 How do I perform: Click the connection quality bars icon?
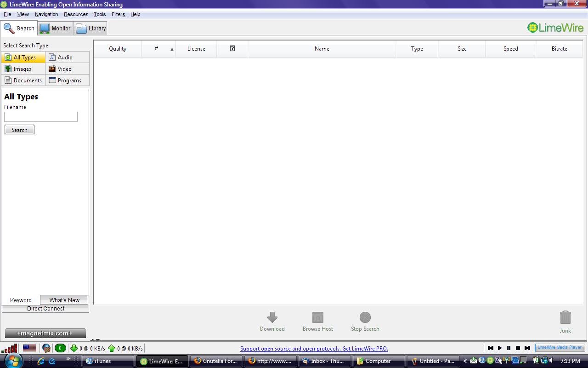tap(9, 348)
